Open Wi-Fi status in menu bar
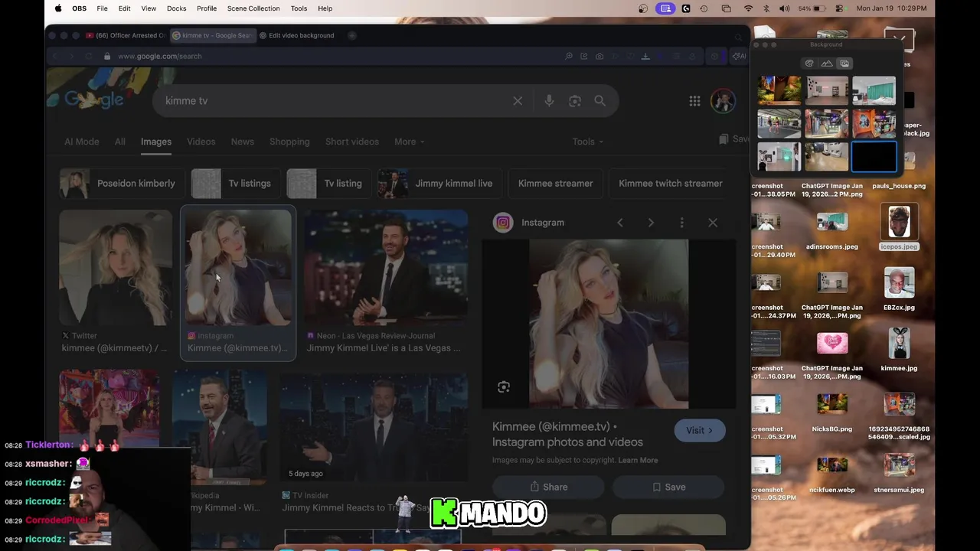This screenshot has height=551, width=980. [748, 8]
